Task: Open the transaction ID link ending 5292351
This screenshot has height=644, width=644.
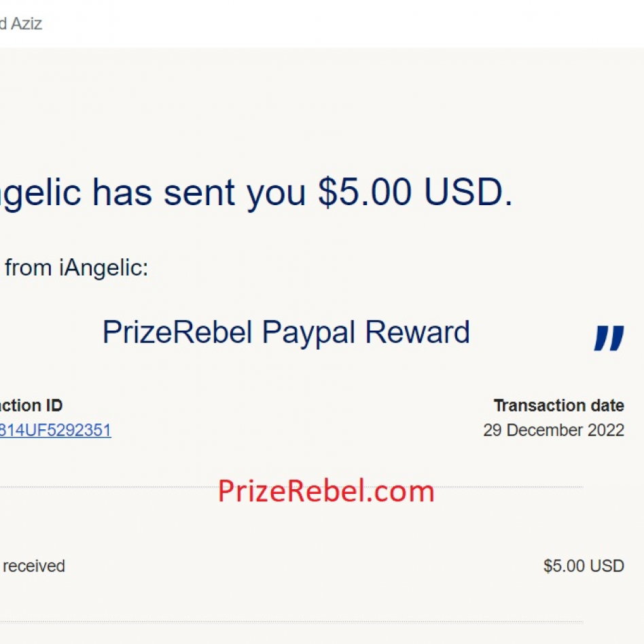Action: point(56,431)
